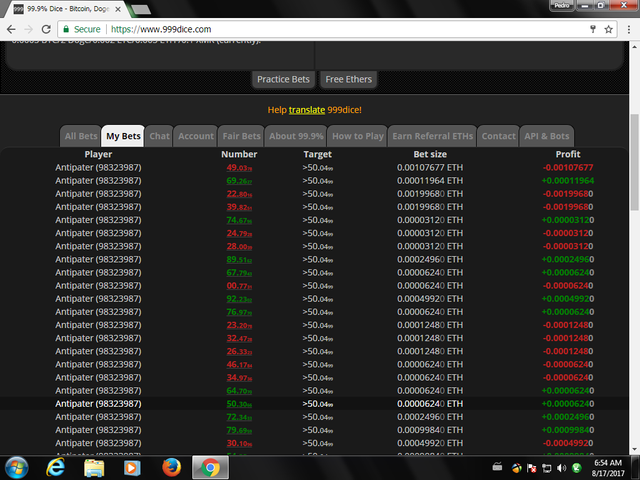Click the Pedro profile button
Image resolution: width=640 pixels, height=480 pixels.
click(562, 5)
